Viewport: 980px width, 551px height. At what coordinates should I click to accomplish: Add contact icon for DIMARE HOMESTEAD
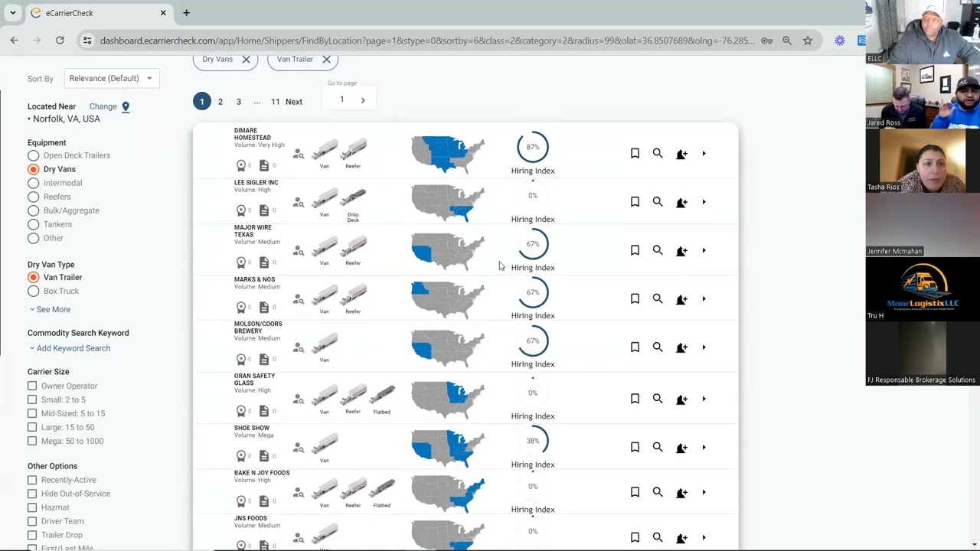(681, 154)
